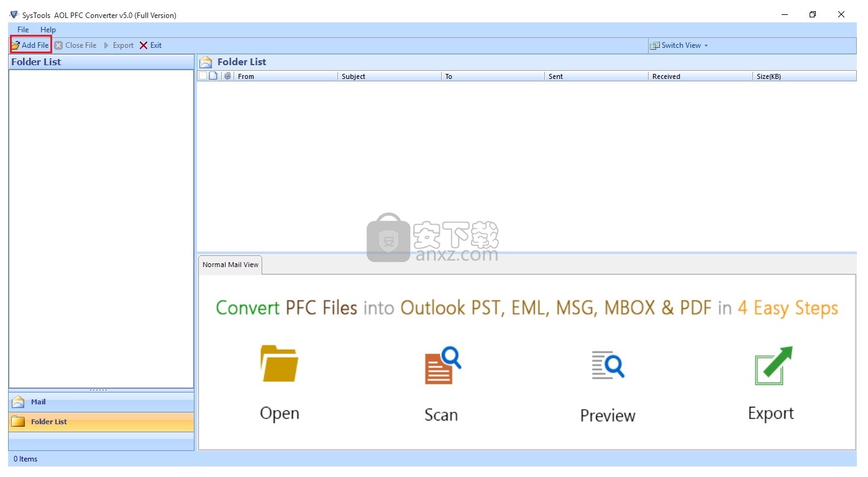Maximize the application window
The width and height of the screenshot is (868, 477).
click(x=813, y=14)
